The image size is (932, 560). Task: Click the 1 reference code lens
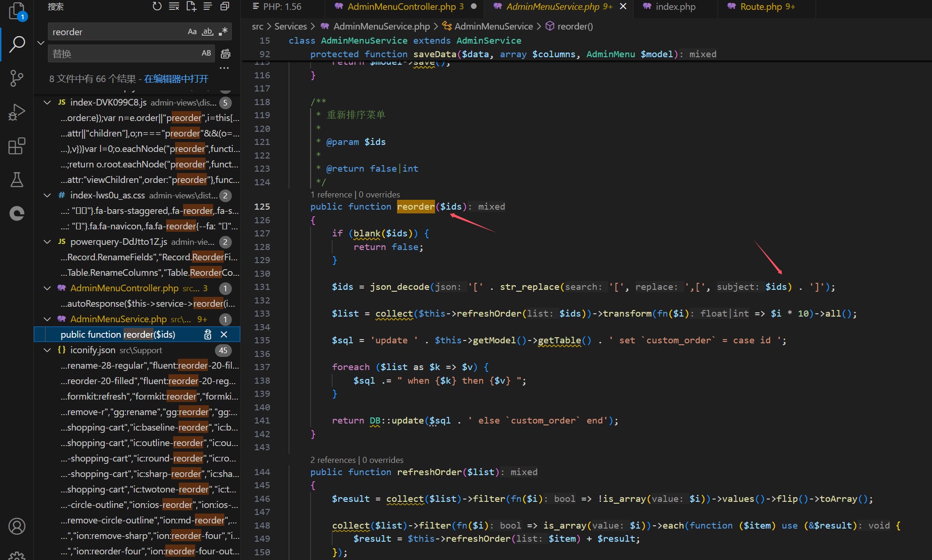(331, 195)
